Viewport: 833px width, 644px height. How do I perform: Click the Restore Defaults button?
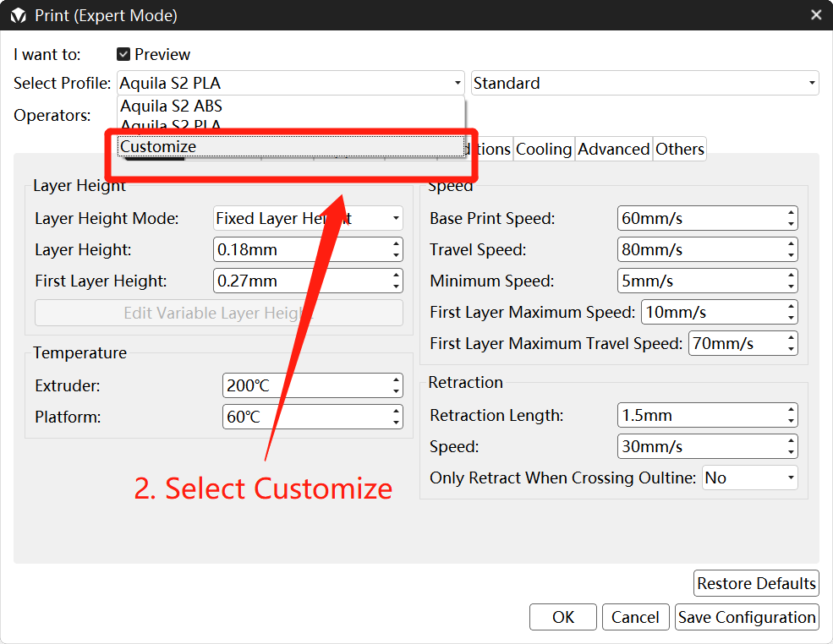pos(757,583)
